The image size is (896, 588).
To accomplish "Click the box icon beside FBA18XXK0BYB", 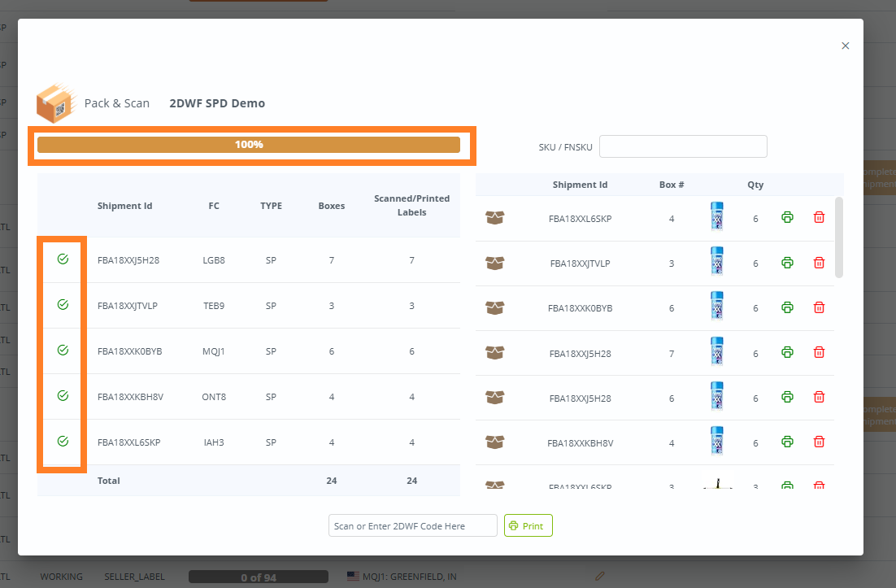I will pyautogui.click(x=496, y=307).
